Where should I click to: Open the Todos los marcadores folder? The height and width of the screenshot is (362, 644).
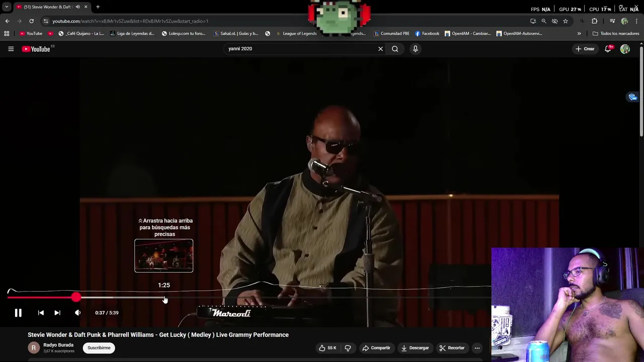click(616, 34)
